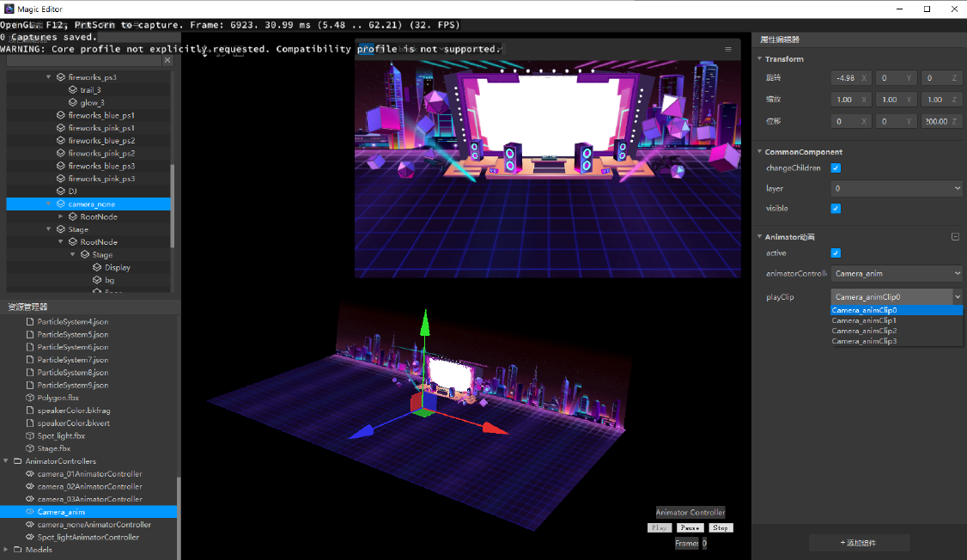This screenshot has width=967, height=560.
Task: Open the animatorController dropdown
Action: 897,274
